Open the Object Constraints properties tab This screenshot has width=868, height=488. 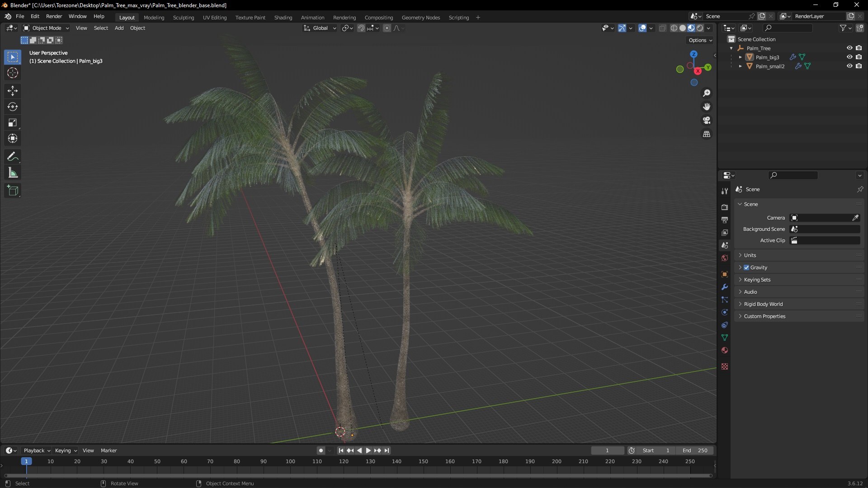tap(725, 325)
